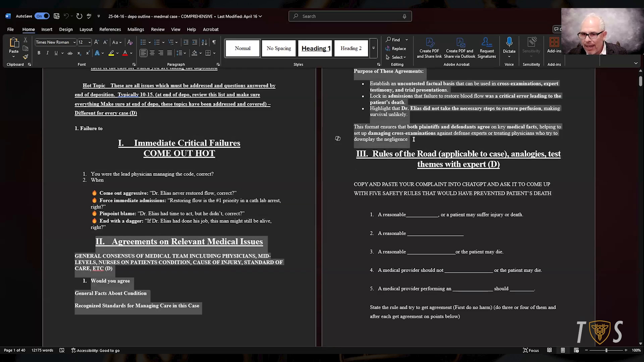The height and width of the screenshot is (362, 644).
Task: Open the References ribbon tab
Action: 110,29
